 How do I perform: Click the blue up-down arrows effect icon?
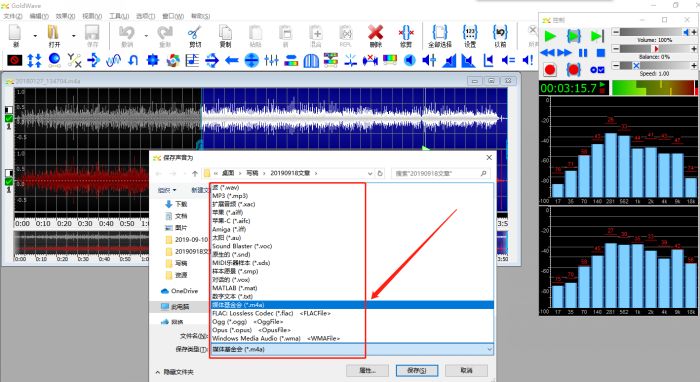point(34,60)
